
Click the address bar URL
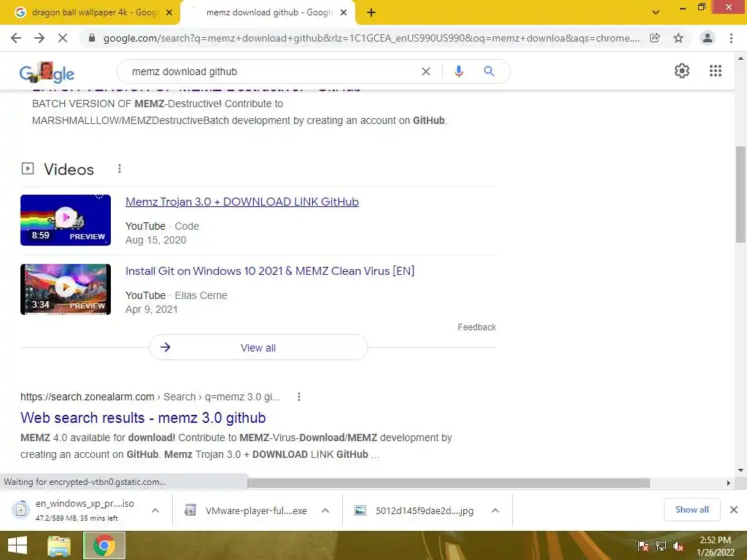(371, 38)
